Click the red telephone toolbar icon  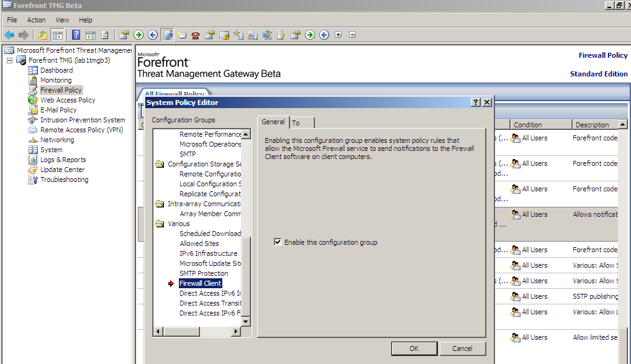(x=196, y=35)
